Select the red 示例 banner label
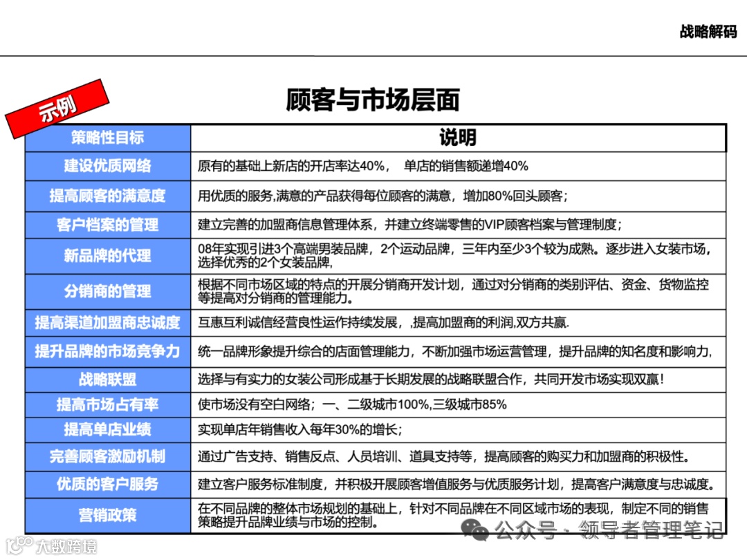This screenshot has width=747, height=560. (x=57, y=109)
